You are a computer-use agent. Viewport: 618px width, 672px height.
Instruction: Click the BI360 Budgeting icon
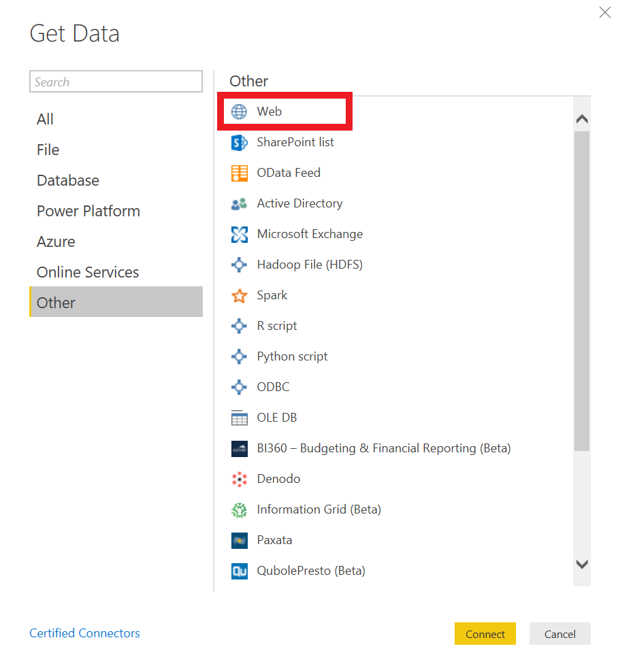pos(239,449)
